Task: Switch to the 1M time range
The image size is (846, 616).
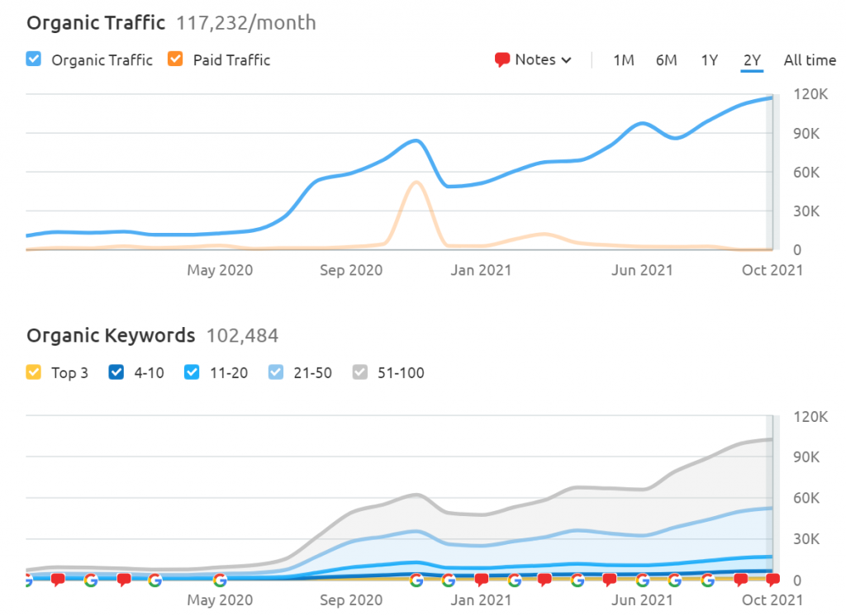Action: click(x=623, y=60)
